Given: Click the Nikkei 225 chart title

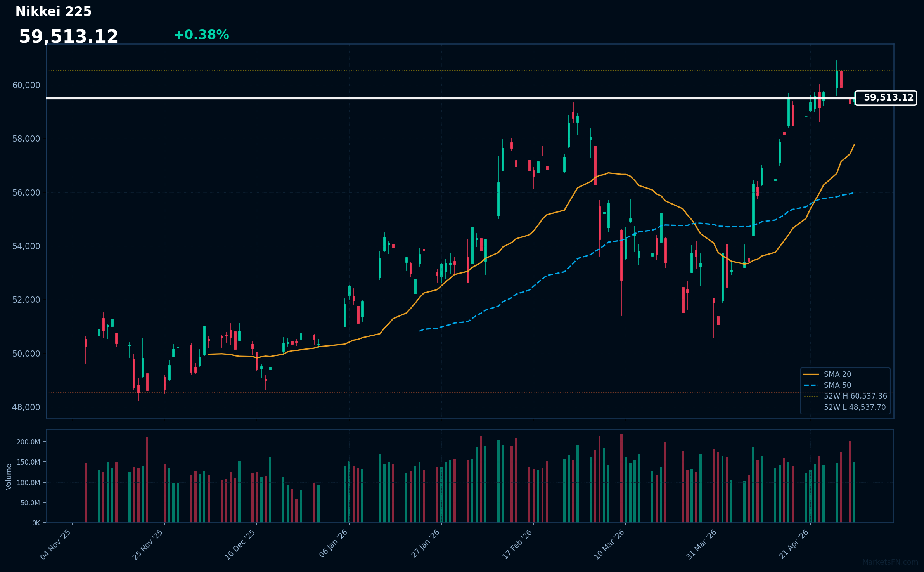Looking at the screenshot, I should pos(54,12).
